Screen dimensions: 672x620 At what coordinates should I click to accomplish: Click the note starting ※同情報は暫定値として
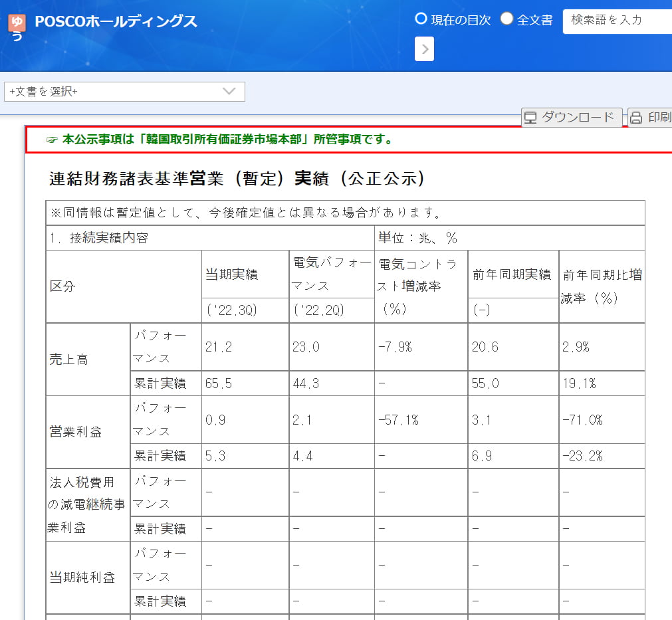point(345,213)
